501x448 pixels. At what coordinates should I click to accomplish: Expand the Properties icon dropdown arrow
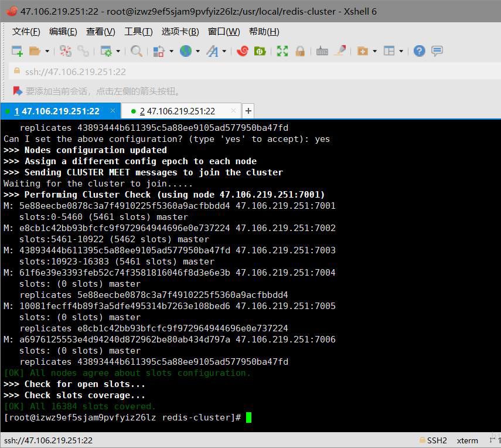pos(118,51)
